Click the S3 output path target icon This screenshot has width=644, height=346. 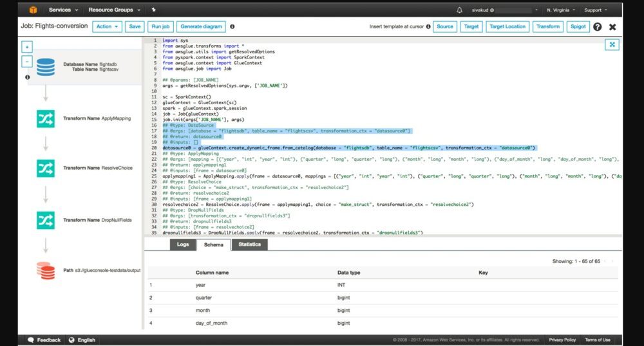(x=46, y=270)
